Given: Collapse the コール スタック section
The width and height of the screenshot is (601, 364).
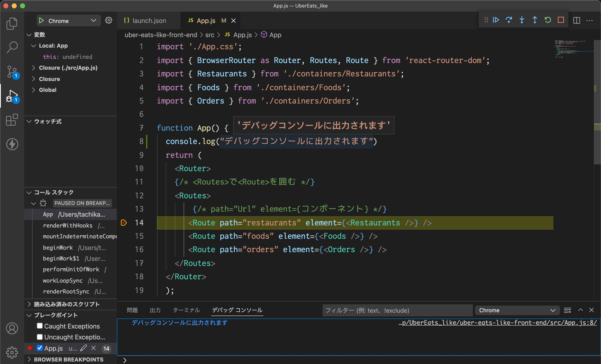Looking at the screenshot, I should coord(29,192).
